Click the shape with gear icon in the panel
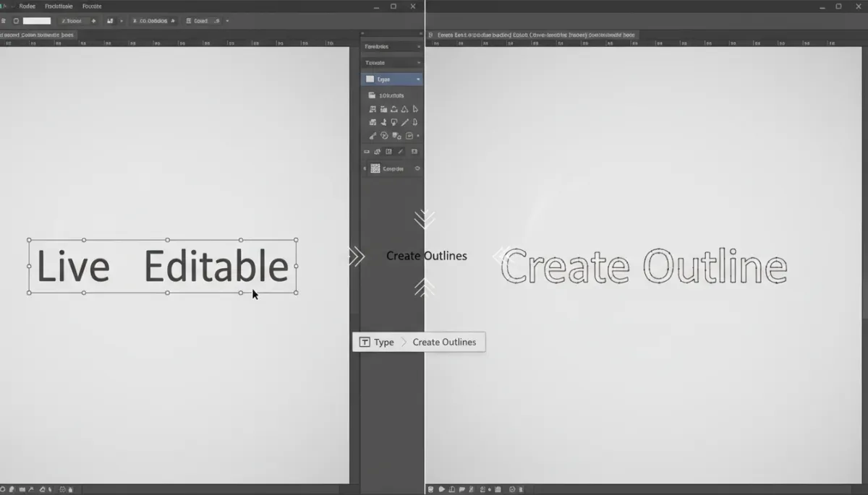 [396, 135]
